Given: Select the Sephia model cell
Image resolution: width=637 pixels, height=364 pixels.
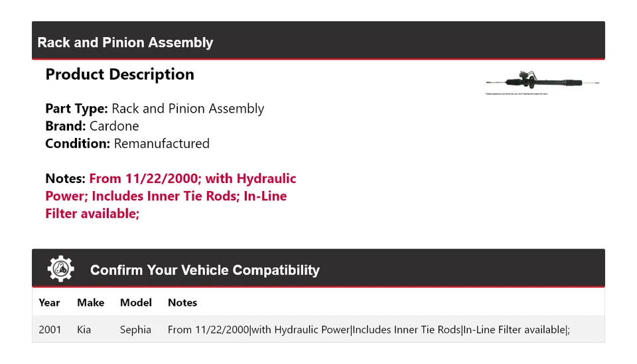Looking at the screenshot, I should point(135,330).
